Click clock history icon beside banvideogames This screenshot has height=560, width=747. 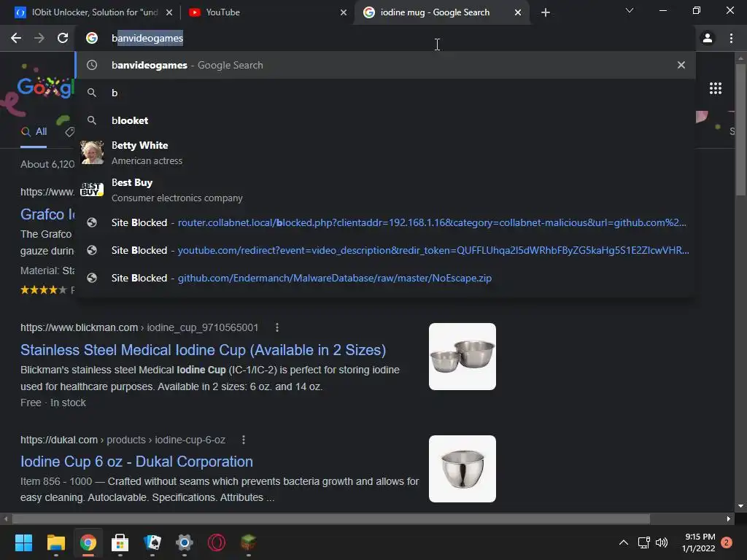92,65
